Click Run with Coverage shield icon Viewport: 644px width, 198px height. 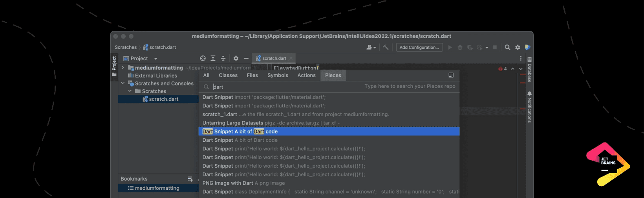[470, 47]
